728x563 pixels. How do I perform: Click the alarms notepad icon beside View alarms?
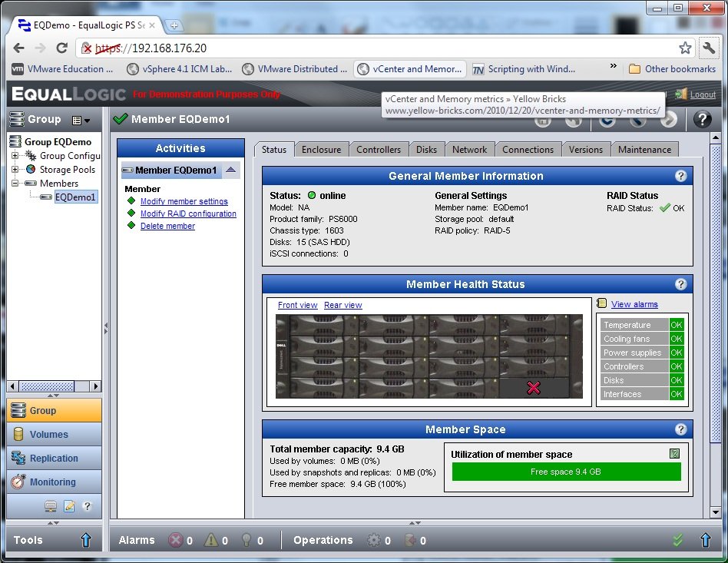coord(602,303)
